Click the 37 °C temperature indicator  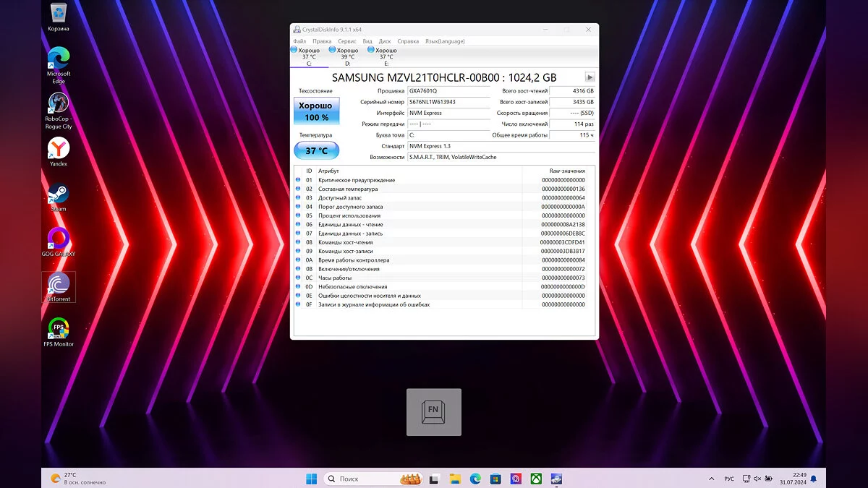(x=316, y=151)
